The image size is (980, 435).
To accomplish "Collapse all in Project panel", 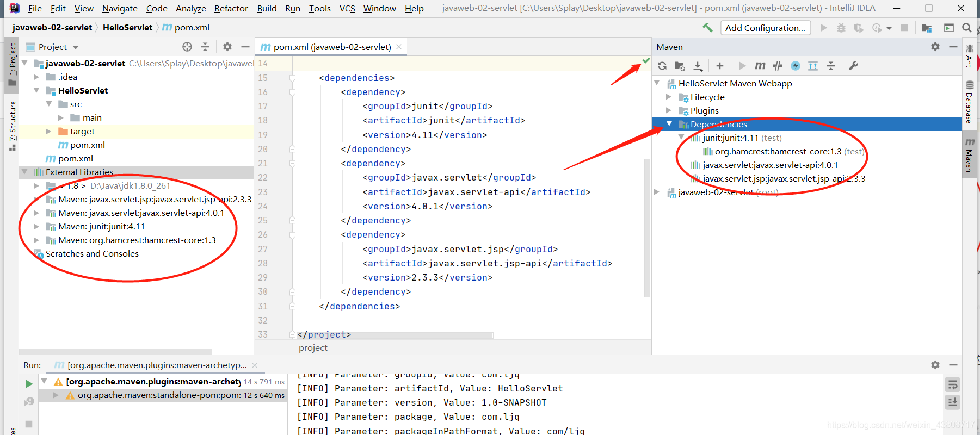I will 205,47.
